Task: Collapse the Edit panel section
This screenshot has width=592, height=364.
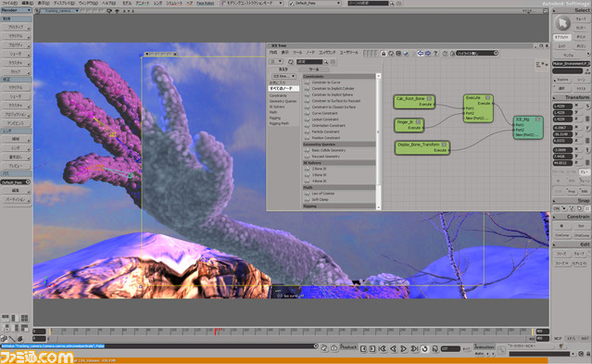Action: (571, 245)
